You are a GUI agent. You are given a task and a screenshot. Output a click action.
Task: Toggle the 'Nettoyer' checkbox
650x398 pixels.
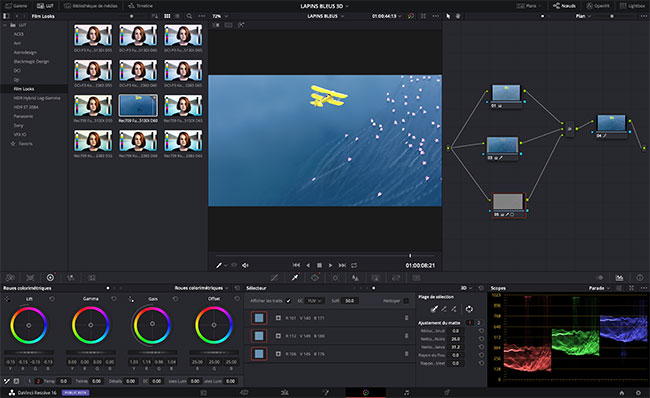pyautogui.click(x=406, y=301)
